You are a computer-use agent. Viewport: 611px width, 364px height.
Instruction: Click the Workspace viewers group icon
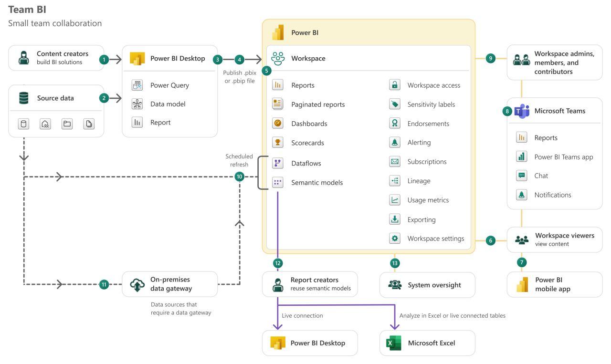(x=522, y=240)
